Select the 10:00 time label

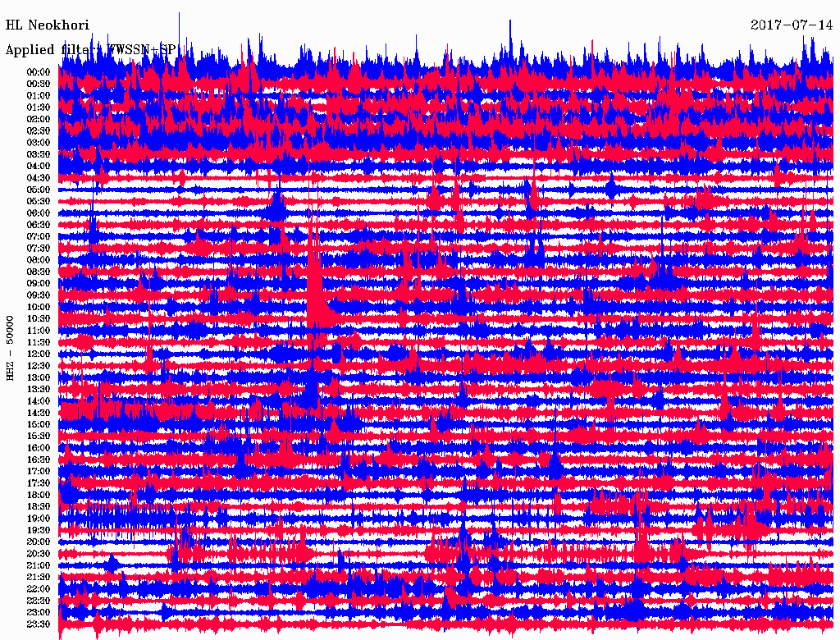pyautogui.click(x=39, y=307)
